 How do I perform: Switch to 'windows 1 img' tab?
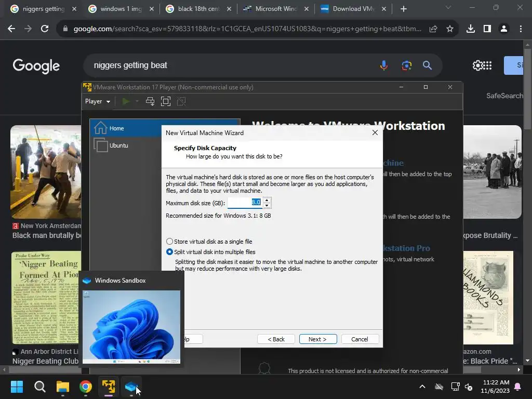point(121,9)
